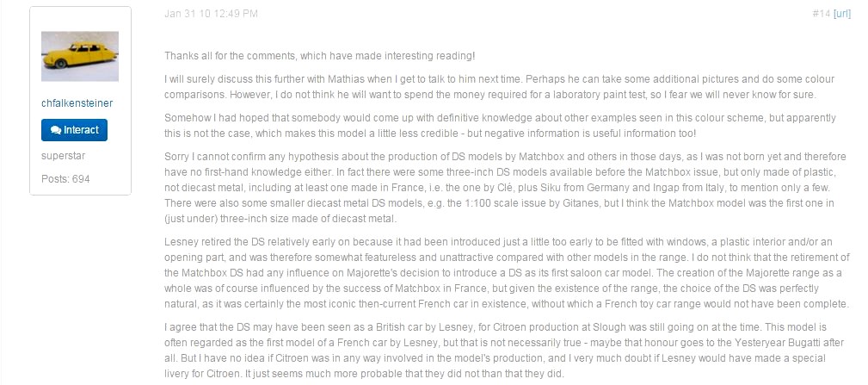Screen dimensions: 868x385
Task: Click the speech bubble icon in the Interact button
Action: point(56,130)
